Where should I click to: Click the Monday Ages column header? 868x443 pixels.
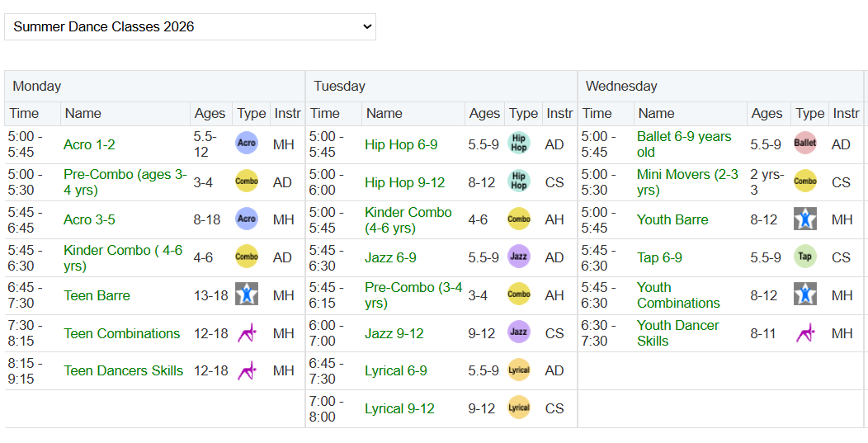pyautogui.click(x=210, y=113)
